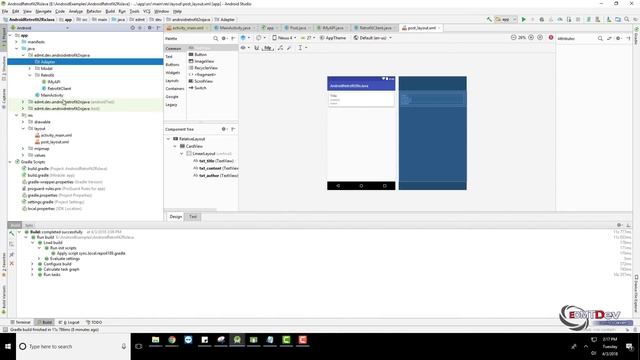Click the Clear Constraints icon in the designer toolbar
640x360 pixels.
tap(280, 48)
